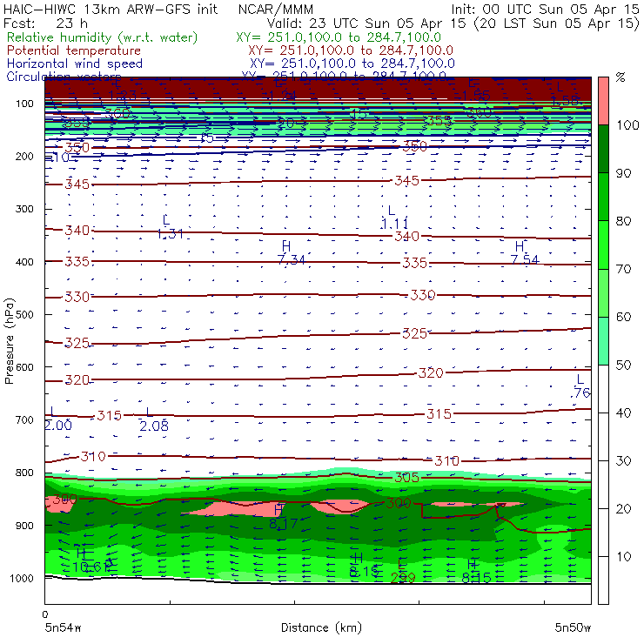The width and height of the screenshot is (644, 644).
Task: Click the green 'XY= 251.0,100.0 to 284.7,100.0' text
Action: pyautogui.click(x=339, y=37)
